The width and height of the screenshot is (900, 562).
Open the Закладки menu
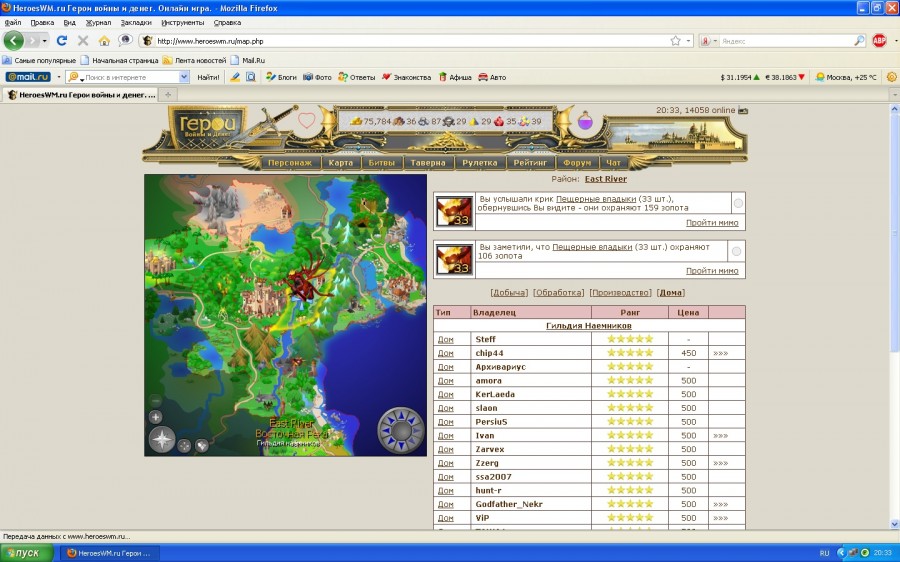[136, 22]
